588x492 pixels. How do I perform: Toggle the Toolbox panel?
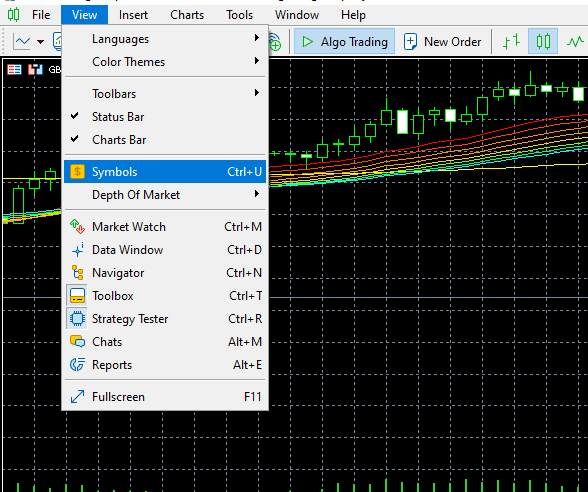[165, 296]
